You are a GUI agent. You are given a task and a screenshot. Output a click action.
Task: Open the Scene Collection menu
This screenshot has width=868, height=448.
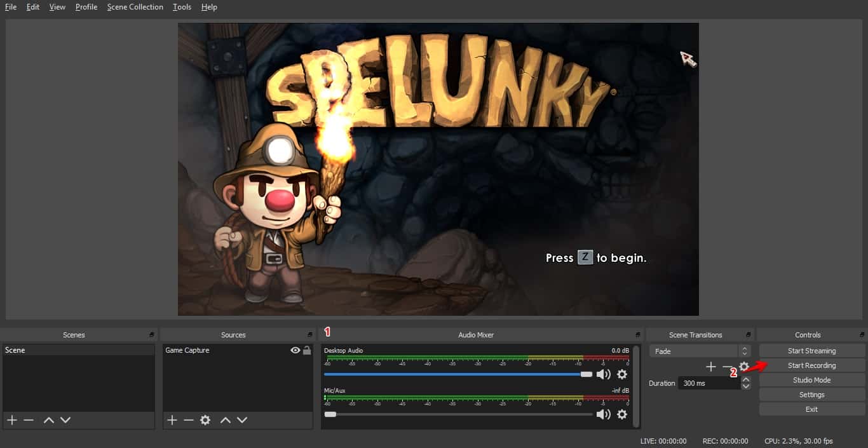[135, 7]
